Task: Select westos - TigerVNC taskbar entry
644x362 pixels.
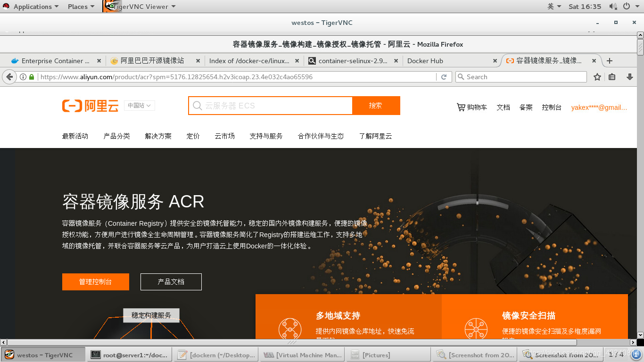Action: tap(43, 355)
